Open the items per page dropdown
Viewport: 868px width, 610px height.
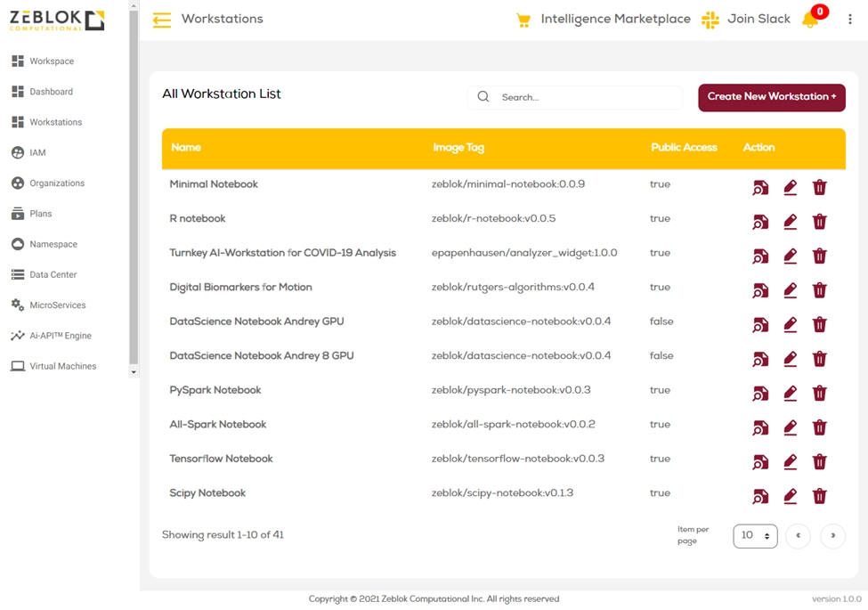(755, 536)
